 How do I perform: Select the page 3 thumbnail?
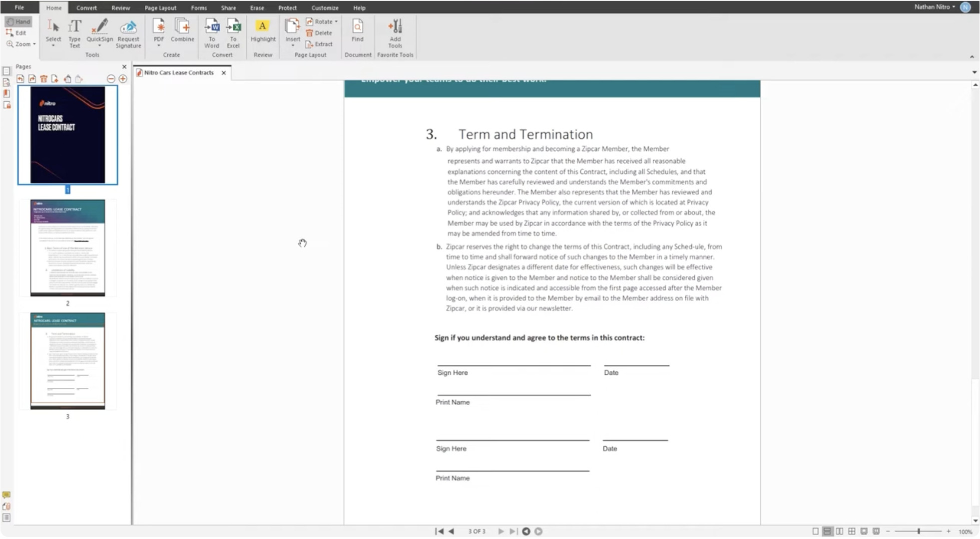(x=68, y=361)
